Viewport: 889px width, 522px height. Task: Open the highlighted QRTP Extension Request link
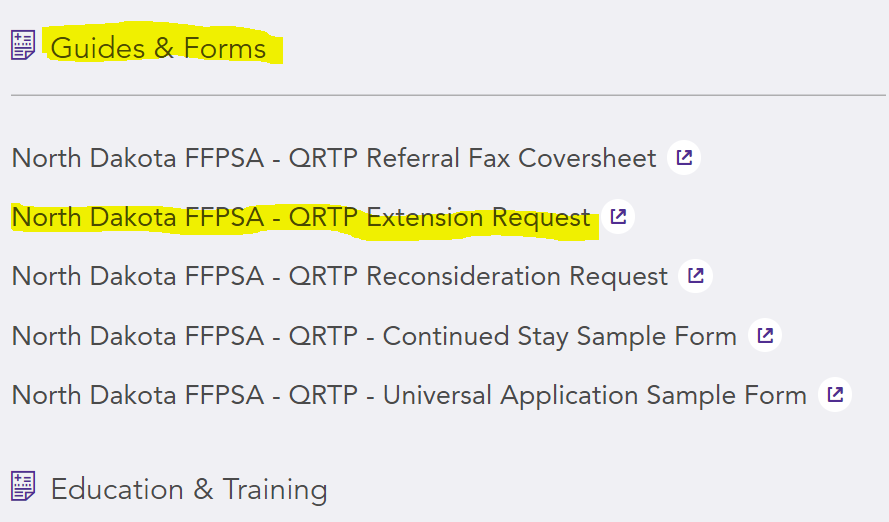[301, 218]
